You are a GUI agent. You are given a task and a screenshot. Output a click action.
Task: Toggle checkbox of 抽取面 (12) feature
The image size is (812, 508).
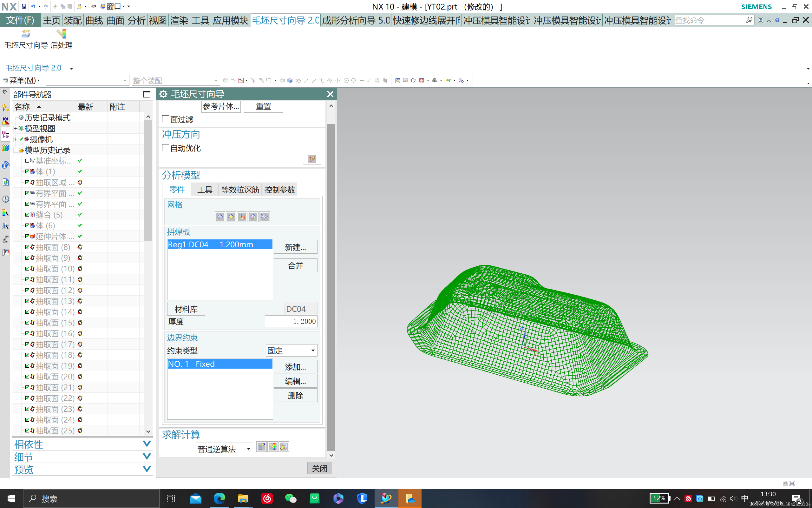[x=27, y=290]
